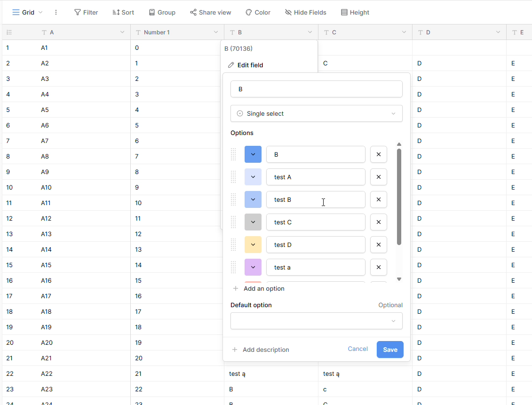This screenshot has width=532, height=405.
Task: Open color picker for option B
Action: pos(253,154)
